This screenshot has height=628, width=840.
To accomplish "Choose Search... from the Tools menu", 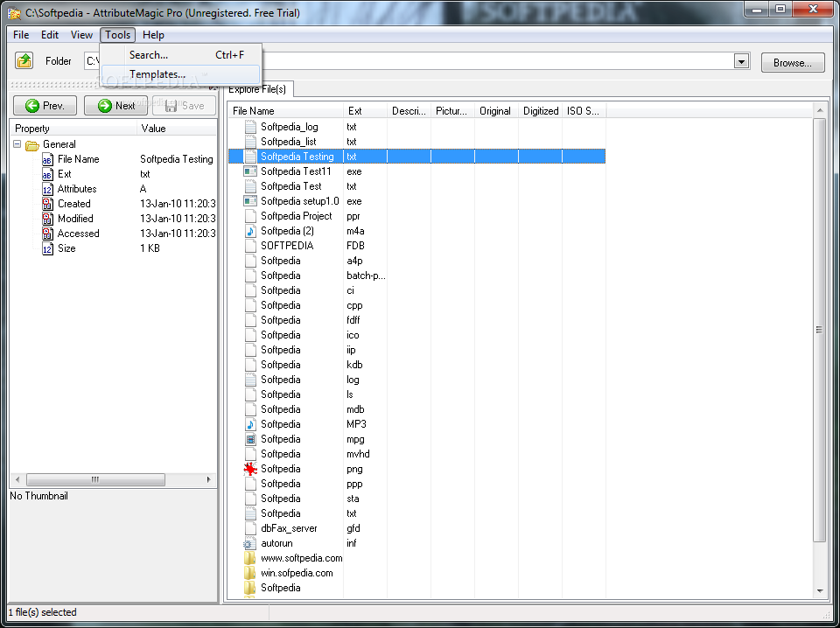I will pyautogui.click(x=180, y=55).
